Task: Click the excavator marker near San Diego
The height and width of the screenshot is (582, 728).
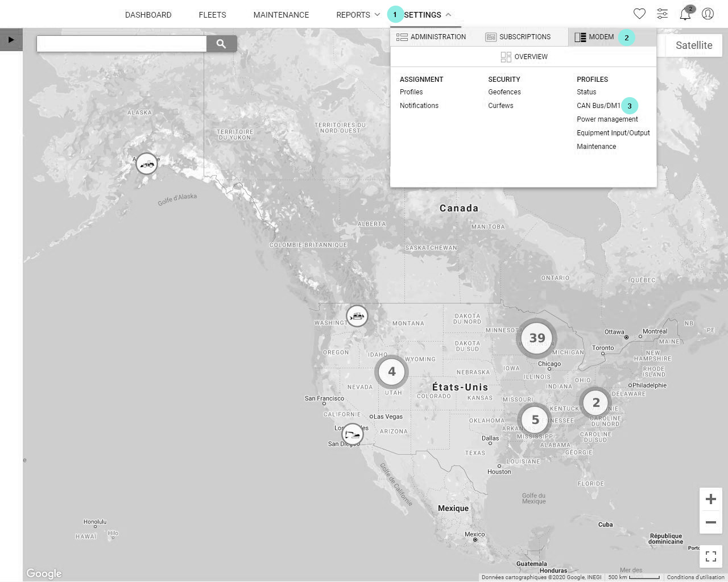Action: pyautogui.click(x=353, y=435)
